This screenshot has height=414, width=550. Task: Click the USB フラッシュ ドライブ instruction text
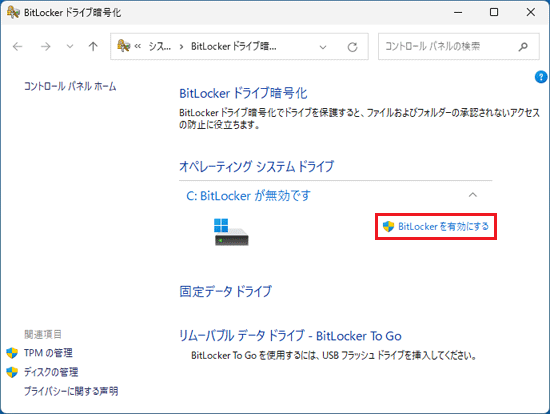(334, 356)
